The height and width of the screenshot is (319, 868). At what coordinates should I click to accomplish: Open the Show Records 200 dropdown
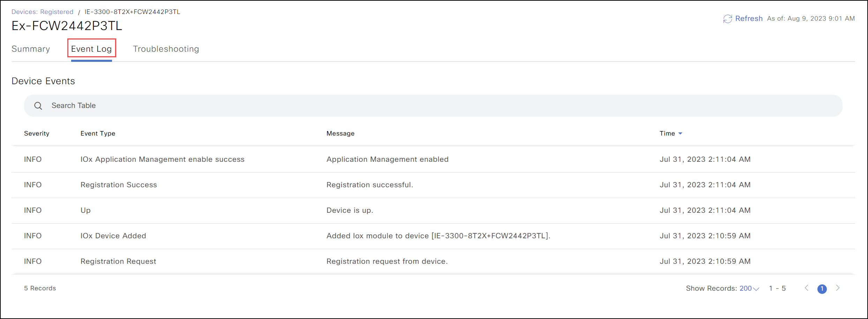749,288
